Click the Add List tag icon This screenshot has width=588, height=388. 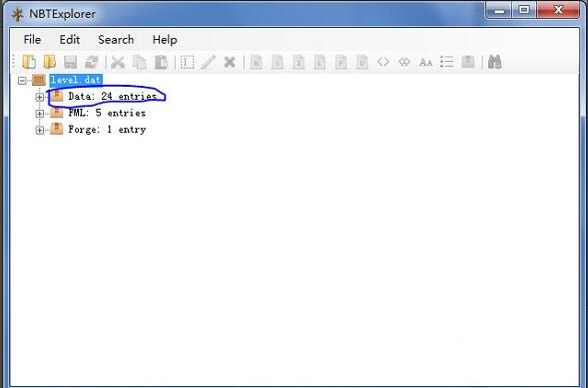pyautogui.click(x=446, y=62)
